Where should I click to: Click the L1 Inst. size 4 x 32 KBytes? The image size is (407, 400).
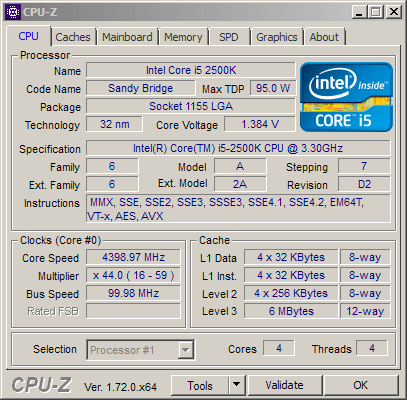pos(291,275)
